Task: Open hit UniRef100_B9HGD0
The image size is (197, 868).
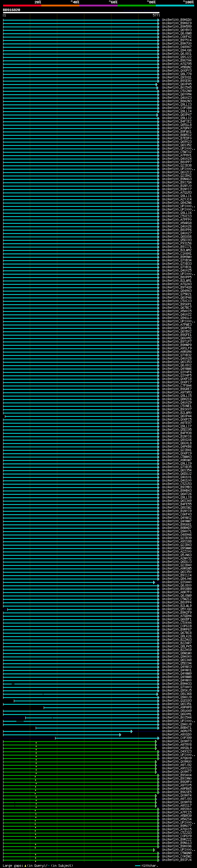Action: pyautogui.click(x=177, y=20)
